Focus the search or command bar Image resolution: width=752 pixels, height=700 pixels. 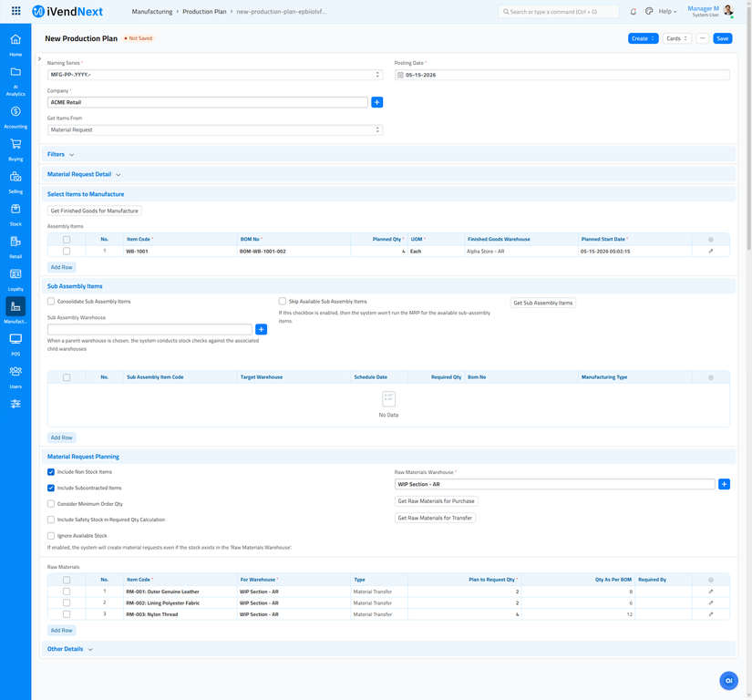[x=559, y=12]
